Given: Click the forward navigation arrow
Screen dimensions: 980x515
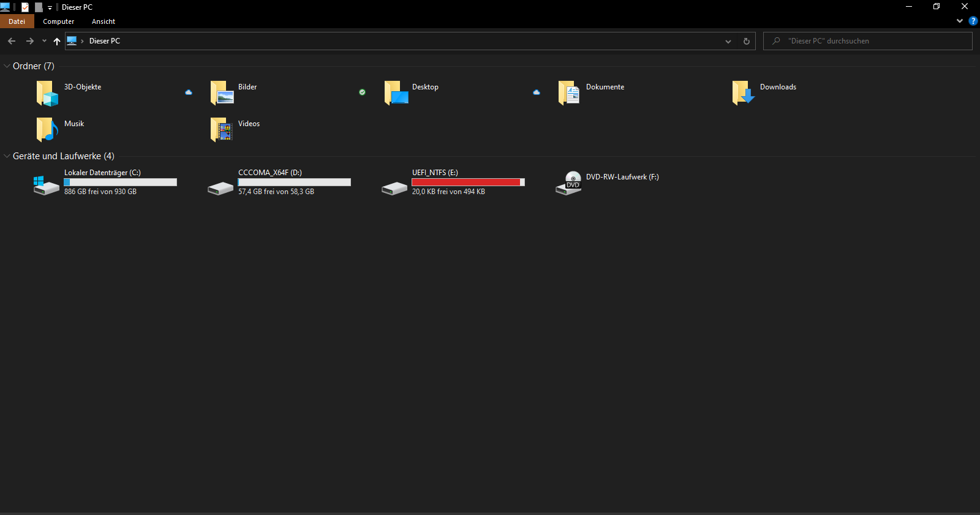Looking at the screenshot, I should point(29,41).
